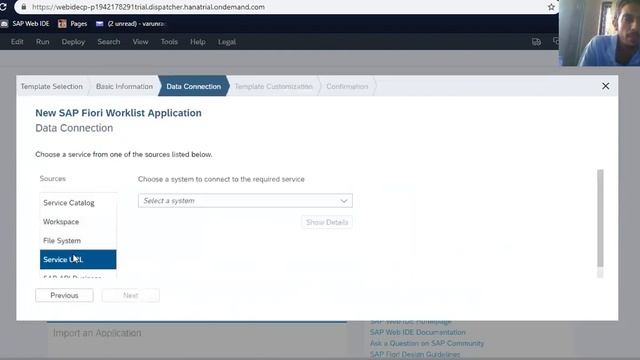Screen dimensions: 640x360
Task: Click the webcam video thumbnail
Action: click(599, 33)
